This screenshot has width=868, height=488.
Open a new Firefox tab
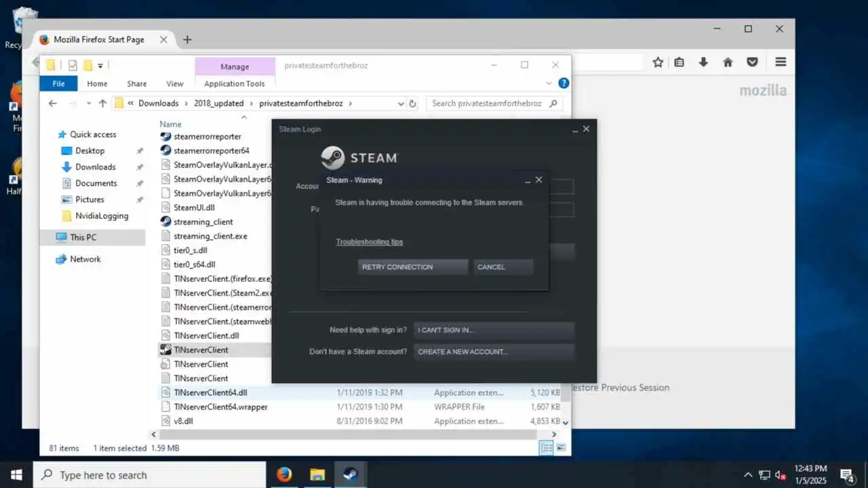(x=187, y=39)
